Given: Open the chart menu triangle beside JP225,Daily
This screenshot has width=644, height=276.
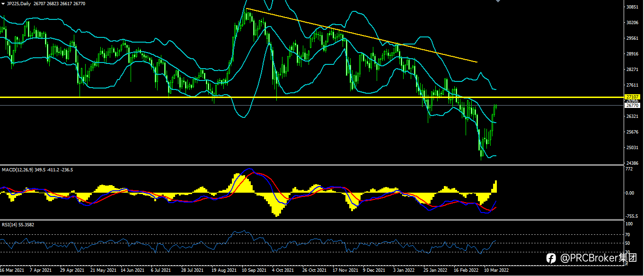Looking at the screenshot, I should point(3,3).
